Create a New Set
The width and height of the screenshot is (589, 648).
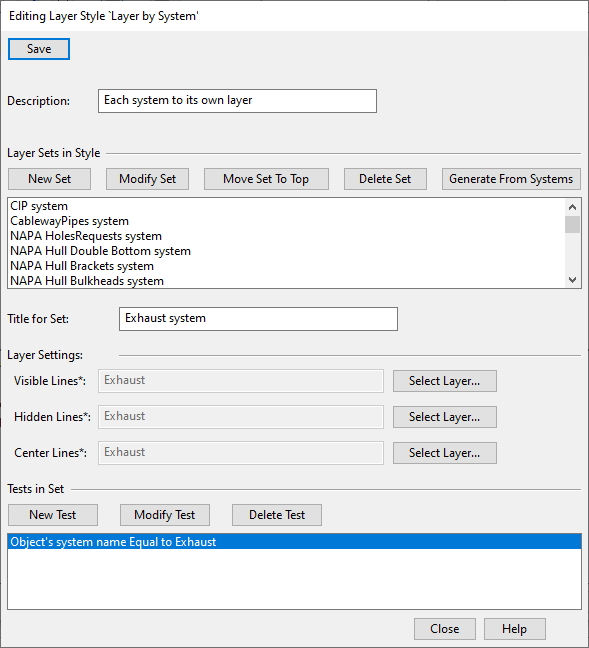(49, 179)
